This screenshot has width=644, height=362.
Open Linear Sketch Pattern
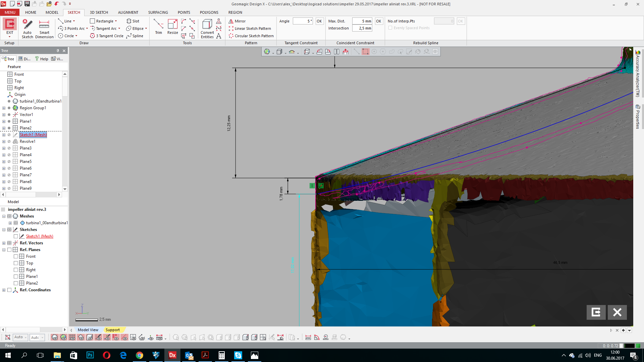pyautogui.click(x=250, y=28)
